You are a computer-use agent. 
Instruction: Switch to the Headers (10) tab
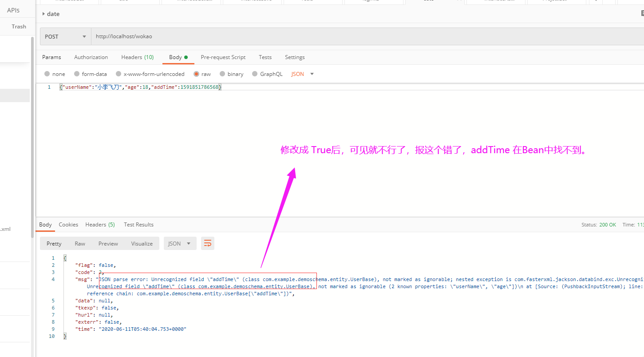(x=137, y=57)
